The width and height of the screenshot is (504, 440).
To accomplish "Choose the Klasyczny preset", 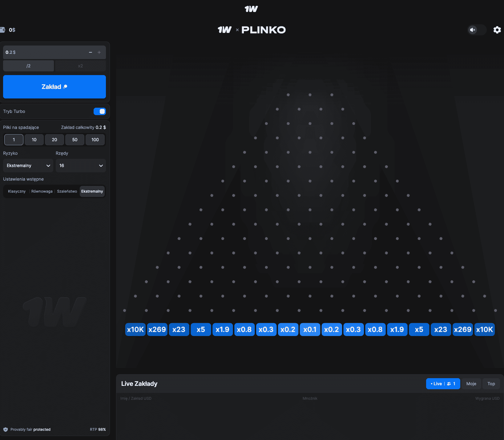I will (17, 191).
